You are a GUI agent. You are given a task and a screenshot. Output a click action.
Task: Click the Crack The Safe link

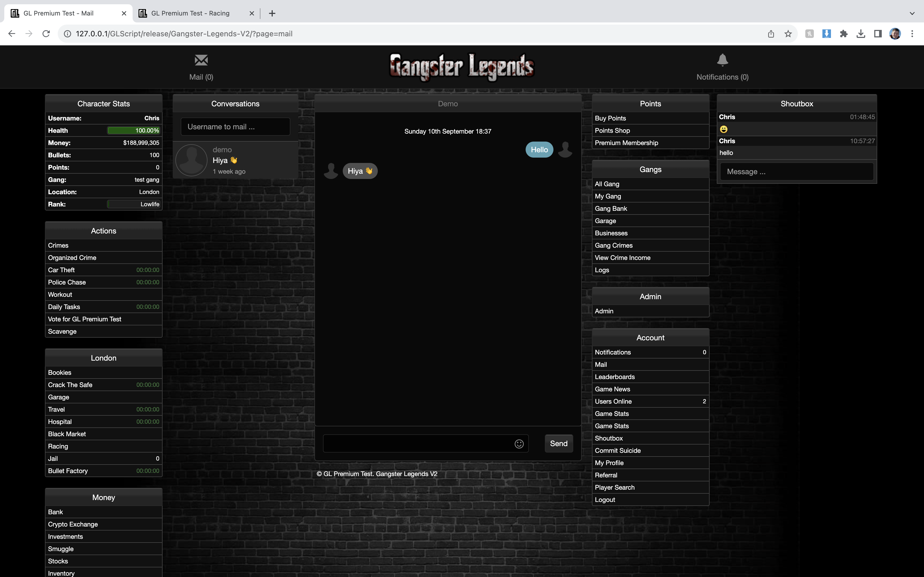(x=70, y=385)
